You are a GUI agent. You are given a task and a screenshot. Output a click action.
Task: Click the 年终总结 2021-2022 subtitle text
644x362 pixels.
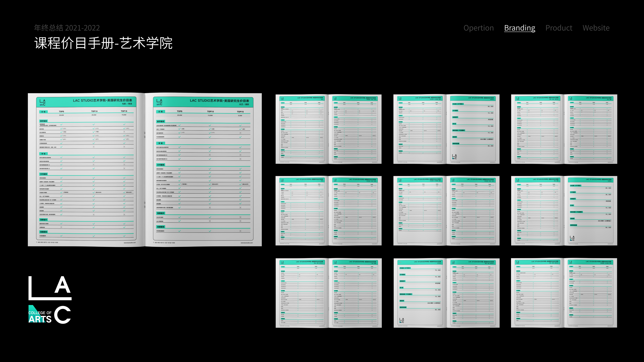[x=67, y=28]
